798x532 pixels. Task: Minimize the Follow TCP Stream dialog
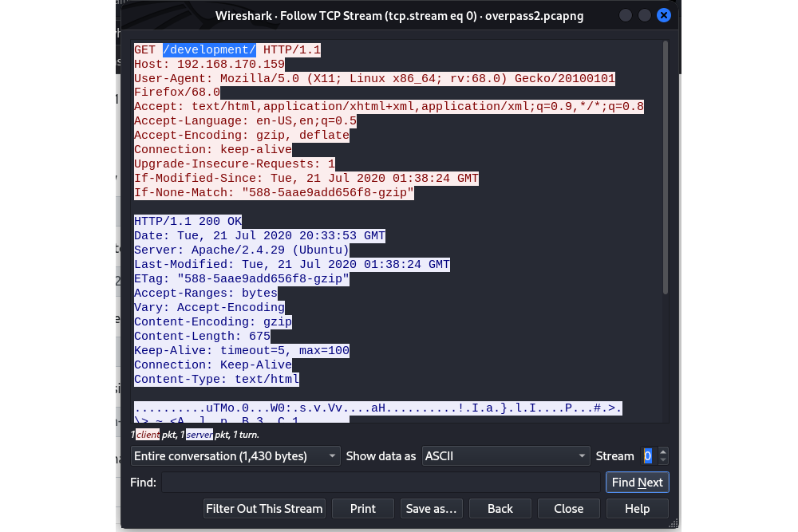click(626, 15)
